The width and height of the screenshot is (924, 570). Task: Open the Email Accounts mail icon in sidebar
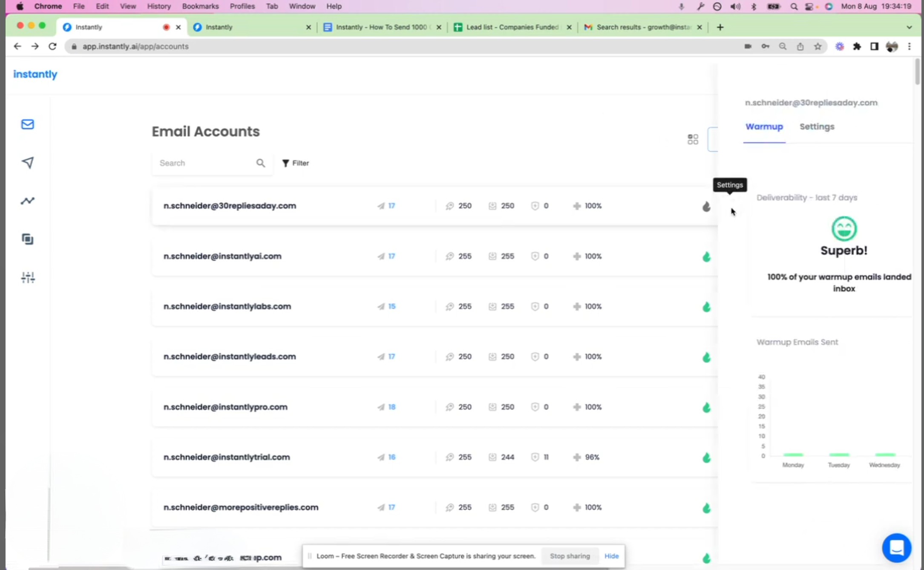pos(28,124)
